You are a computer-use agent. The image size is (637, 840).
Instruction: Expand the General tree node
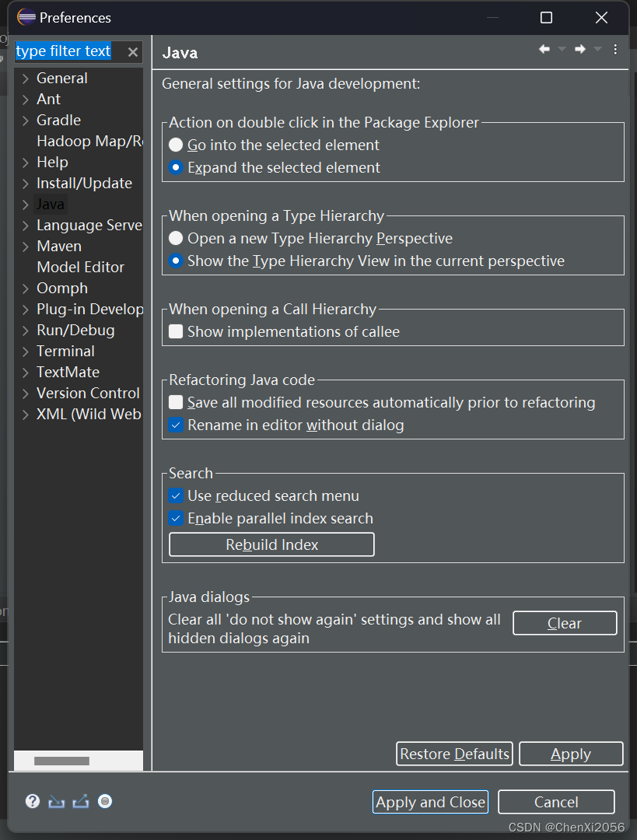(x=25, y=79)
